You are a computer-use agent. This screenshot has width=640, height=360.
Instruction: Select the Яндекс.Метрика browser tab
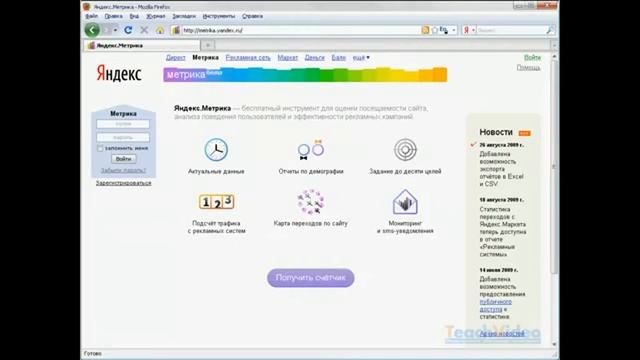(x=142, y=45)
